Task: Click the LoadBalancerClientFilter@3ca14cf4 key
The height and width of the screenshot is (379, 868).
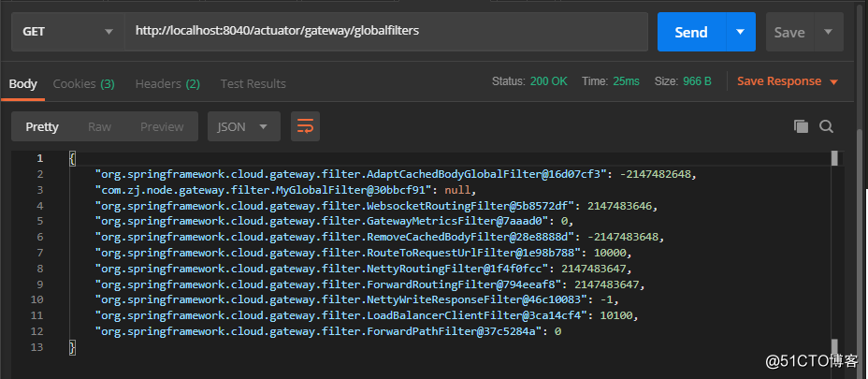Action: 341,316
